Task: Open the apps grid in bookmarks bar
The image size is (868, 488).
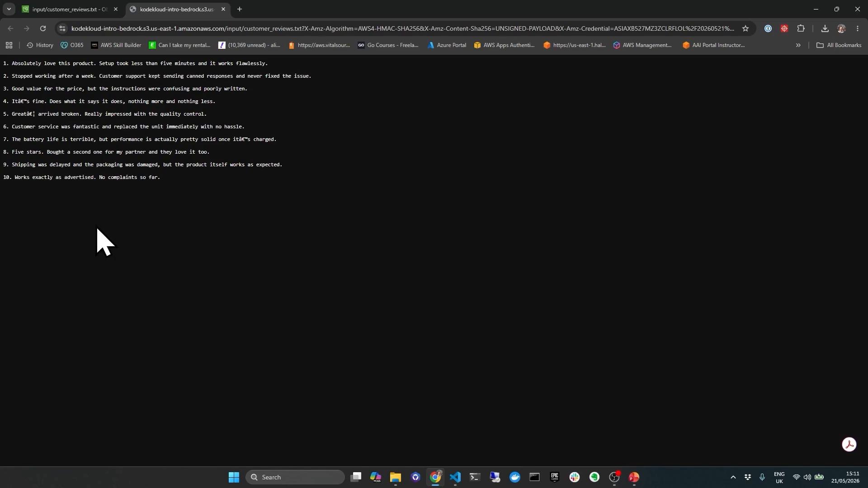Action: pyautogui.click(x=9, y=45)
